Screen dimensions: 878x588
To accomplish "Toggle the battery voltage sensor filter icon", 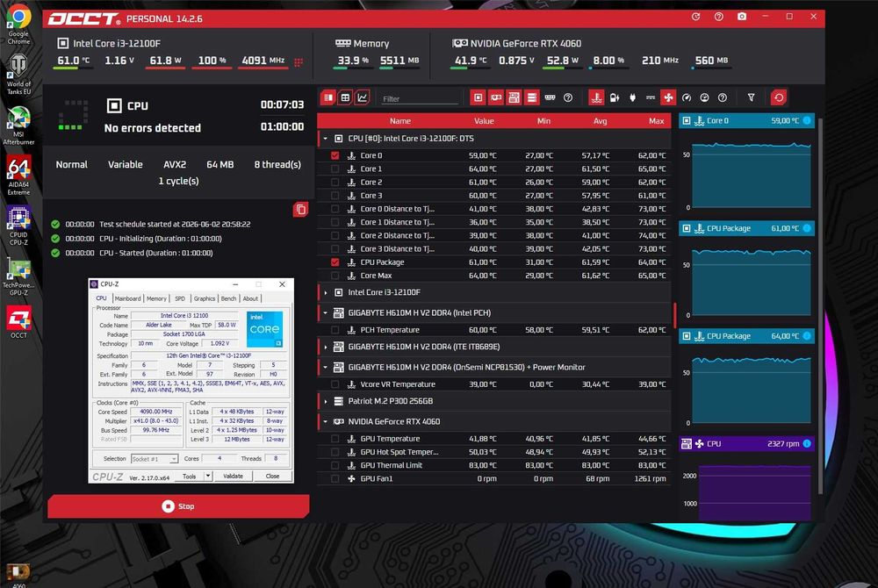I will pos(615,98).
